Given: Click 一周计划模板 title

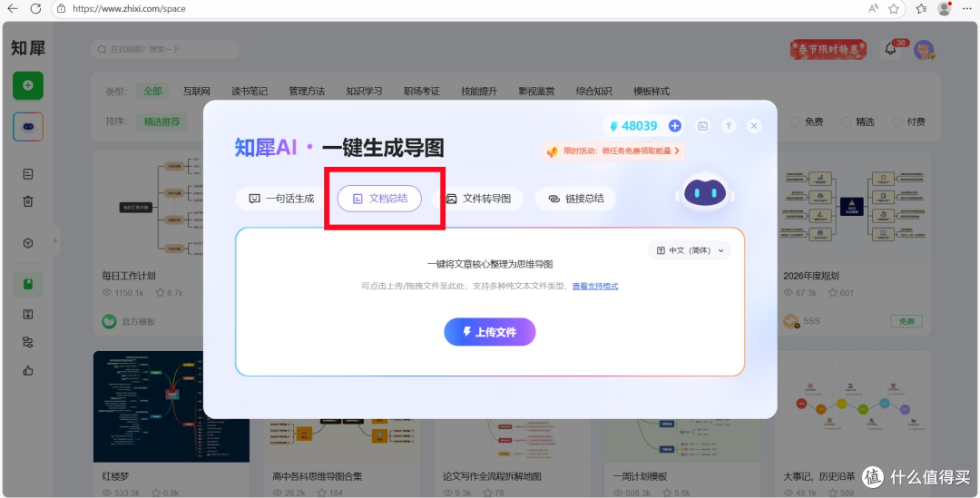Looking at the screenshot, I should click(640, 476).
